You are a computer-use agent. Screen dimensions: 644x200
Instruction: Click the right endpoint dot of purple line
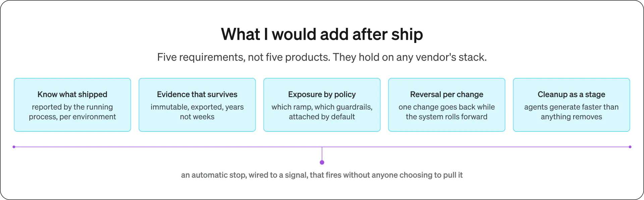tap(630, 147)
